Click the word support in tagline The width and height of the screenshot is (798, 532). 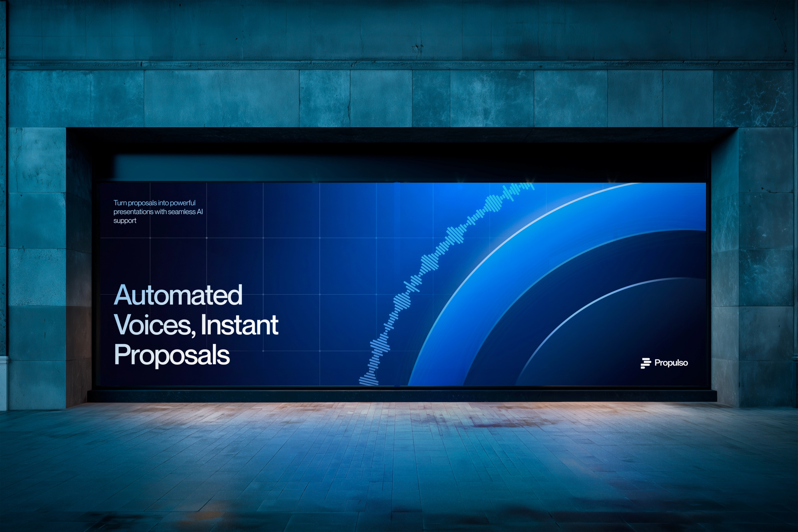click(125, 221)
